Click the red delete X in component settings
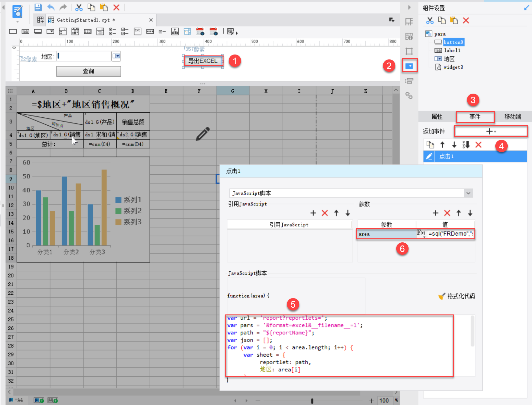Viewport: 532px width, 405px height. coord(466,21)
